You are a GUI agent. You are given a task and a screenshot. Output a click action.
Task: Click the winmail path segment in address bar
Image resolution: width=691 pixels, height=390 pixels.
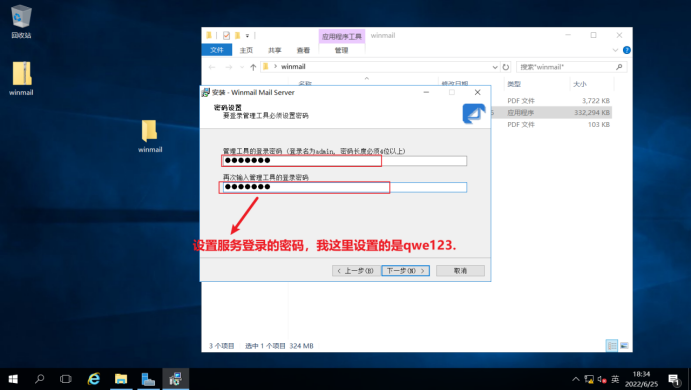point(293,67)
